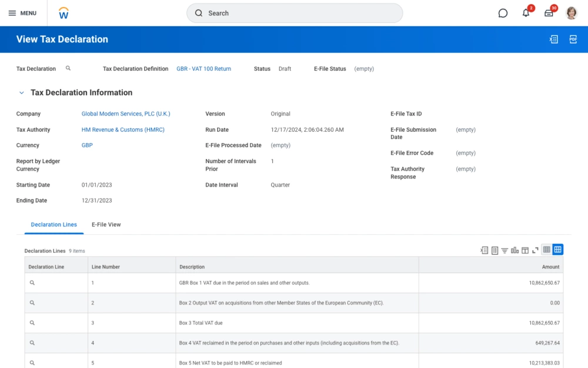The image size is (588, 368).
Task: Toggle the compact grid view
Action: pos(547,249)
